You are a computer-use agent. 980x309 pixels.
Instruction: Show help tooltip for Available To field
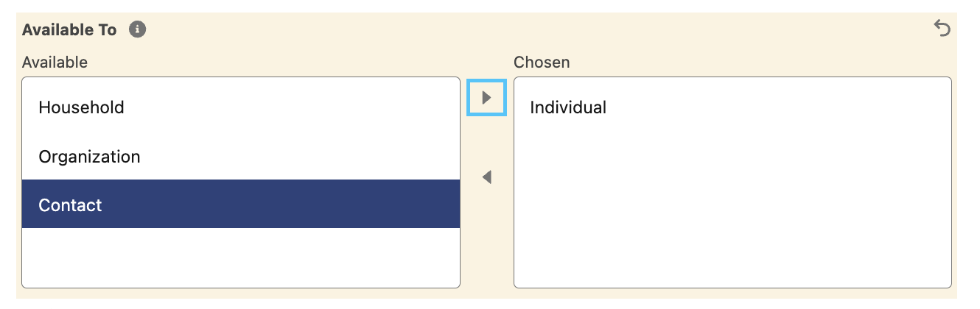[137, 30]
